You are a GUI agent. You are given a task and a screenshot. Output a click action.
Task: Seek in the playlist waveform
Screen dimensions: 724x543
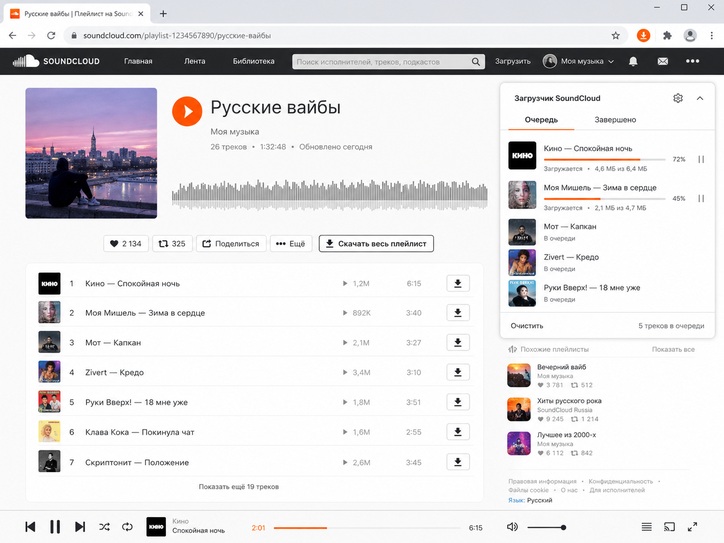click(330, 194)
